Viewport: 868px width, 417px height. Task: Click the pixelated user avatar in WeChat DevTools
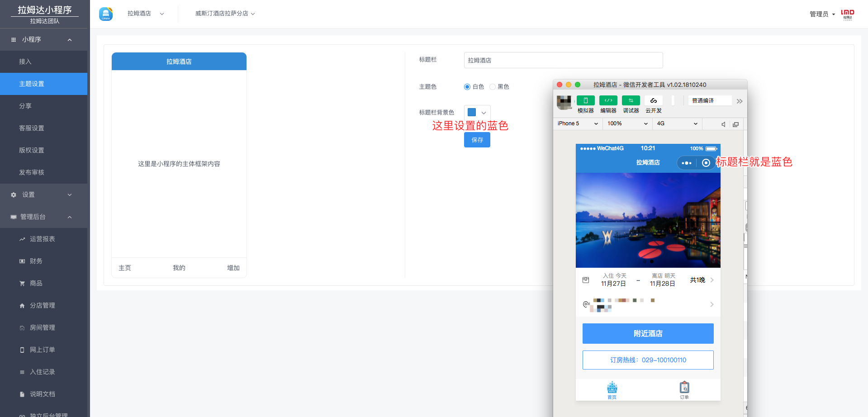pos(564,103)
